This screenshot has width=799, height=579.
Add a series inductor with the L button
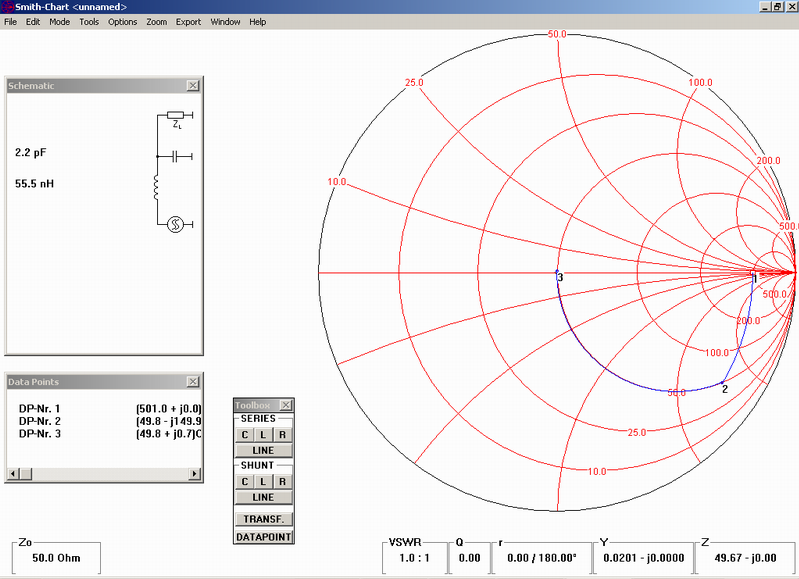click(263, 435)
